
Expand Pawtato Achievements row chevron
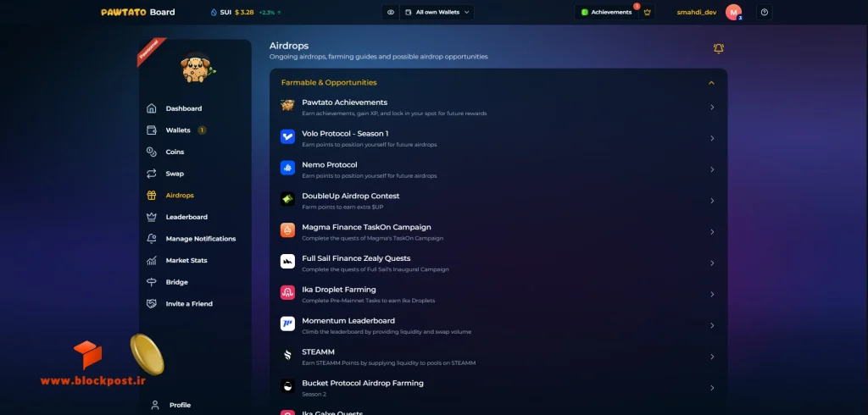click(712, 108)
